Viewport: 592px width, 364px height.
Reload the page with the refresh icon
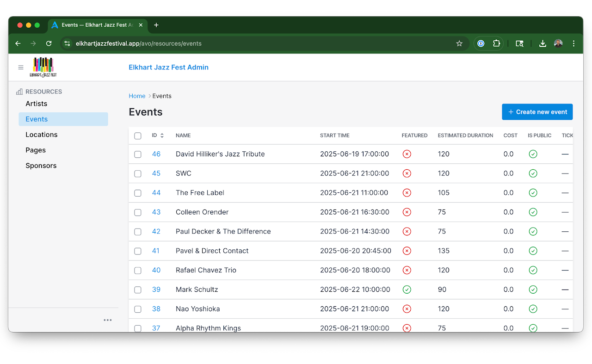[x=49, y=43]
